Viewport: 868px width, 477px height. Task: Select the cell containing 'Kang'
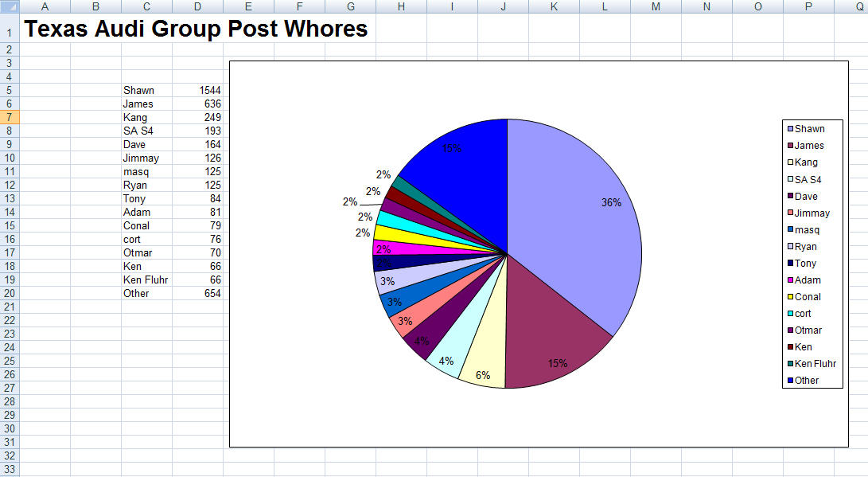pyautogui.click(x=146, y=117)
